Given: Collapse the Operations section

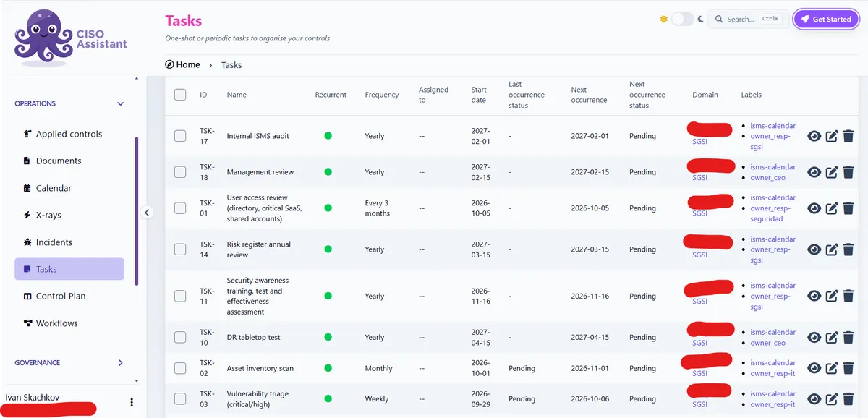Looking at the screenshot, I should pyautogui.click(x=69, y=103).
